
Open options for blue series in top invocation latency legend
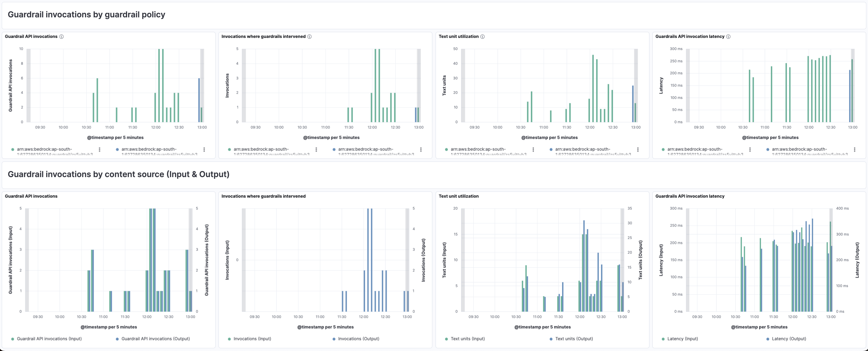click(855, 149)
